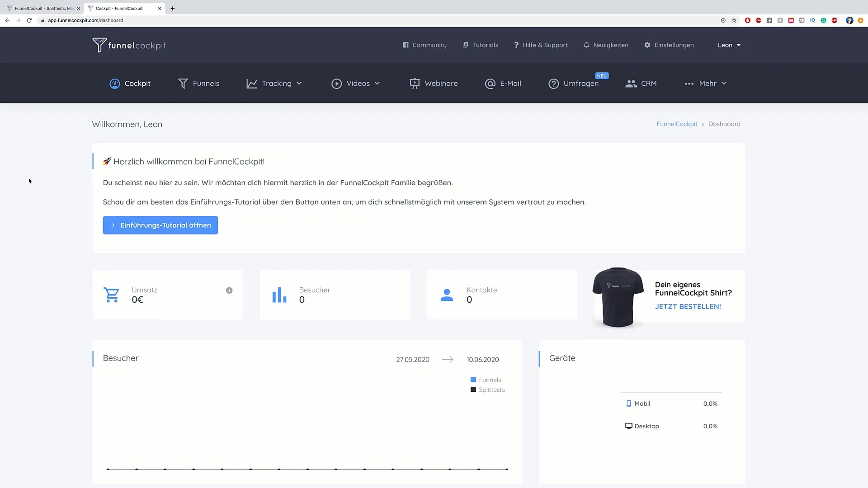
Task: Expand the Videos menu
Action: 356,84
